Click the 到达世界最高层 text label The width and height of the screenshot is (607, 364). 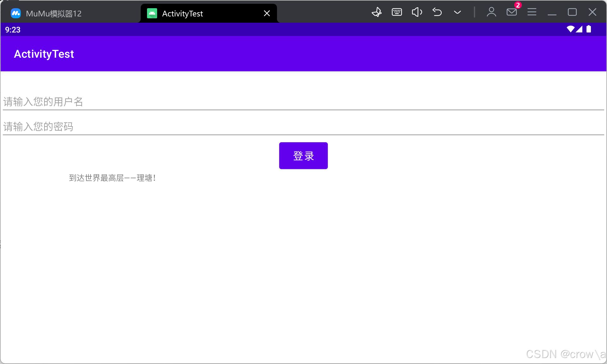click(112, 178)
